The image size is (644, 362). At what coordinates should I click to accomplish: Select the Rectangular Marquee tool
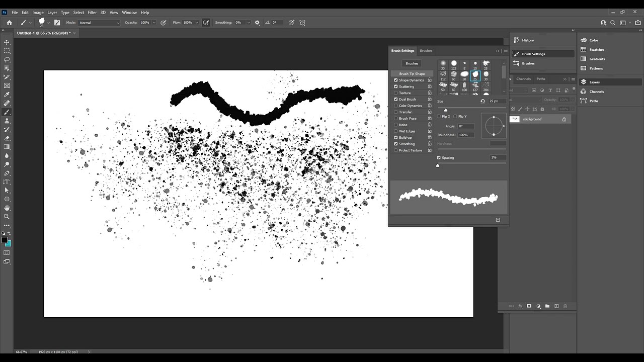7,51
